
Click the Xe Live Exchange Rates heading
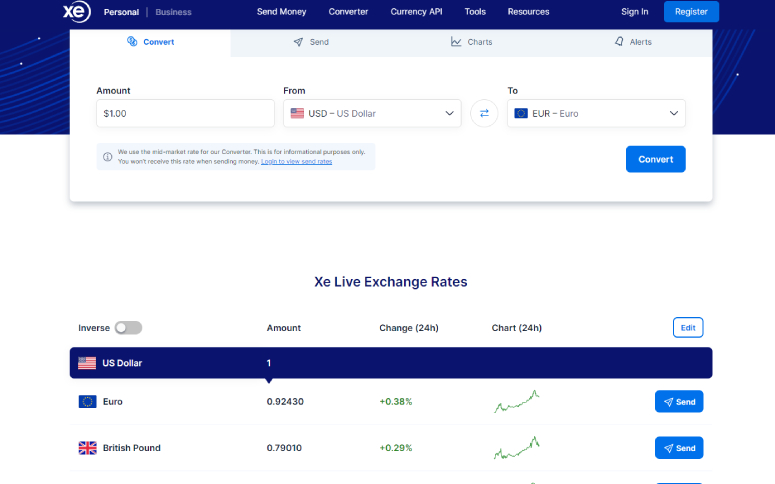coord(390,282)
